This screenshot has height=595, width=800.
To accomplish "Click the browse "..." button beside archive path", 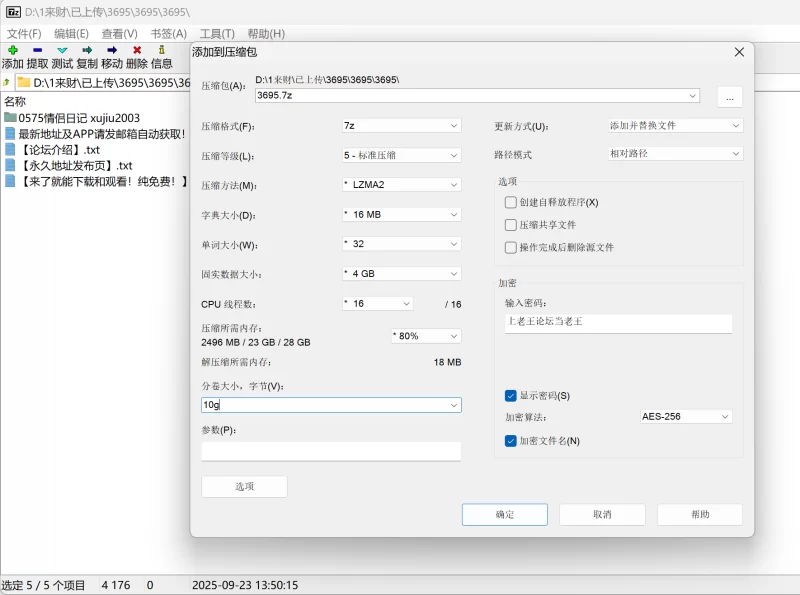I will 729,97.
